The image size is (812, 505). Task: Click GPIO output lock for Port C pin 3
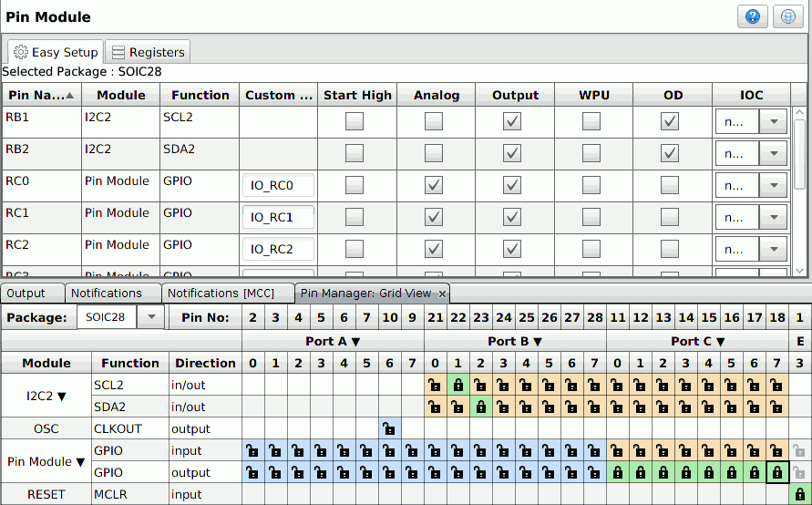click(x=685, y=472)
